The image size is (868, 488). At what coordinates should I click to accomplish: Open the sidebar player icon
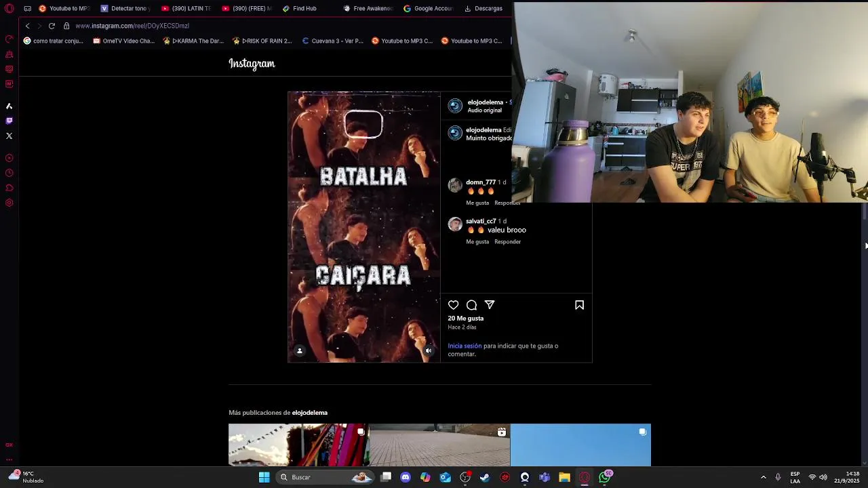pyautogui.click(x=9, y=158)
